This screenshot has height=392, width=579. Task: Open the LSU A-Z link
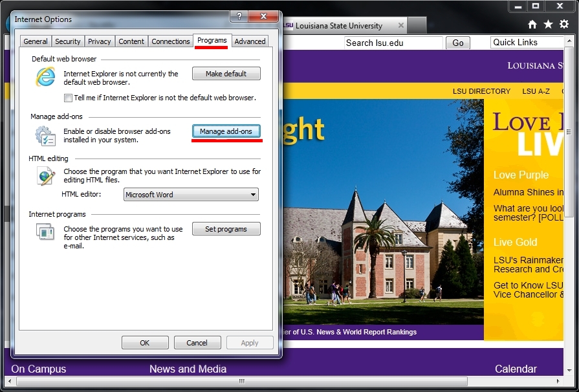(x=536, y=91)
